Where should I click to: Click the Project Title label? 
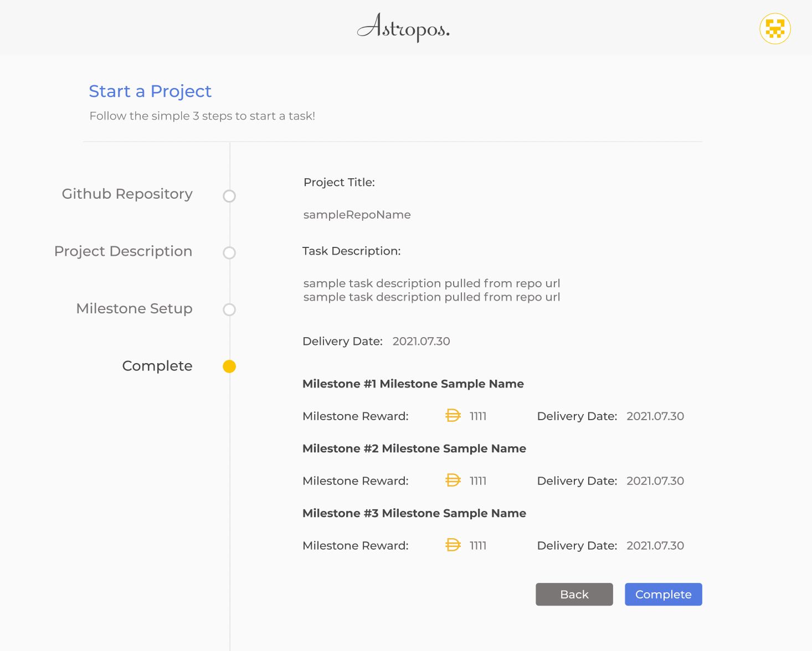pyautogui.click(x=340, y=183)
